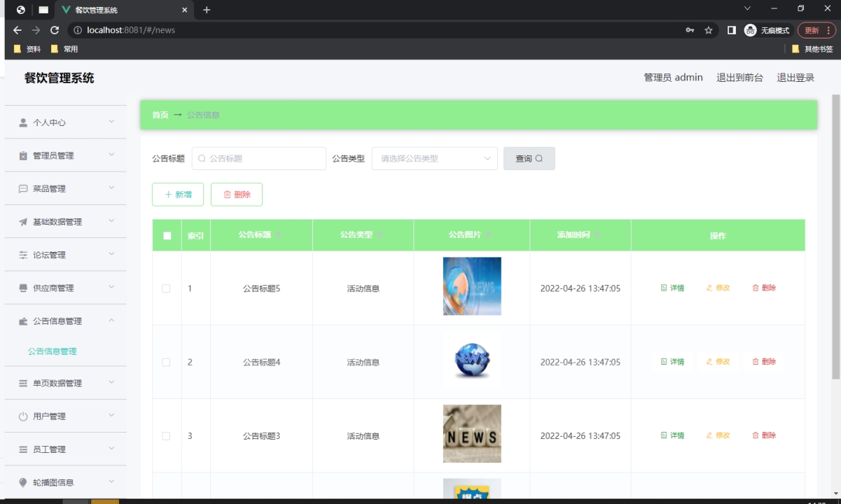Image resolution: width=841 pixels, height=504 pixels.
Task: View 详情 for 公告标题3
Action: point(672,435)
